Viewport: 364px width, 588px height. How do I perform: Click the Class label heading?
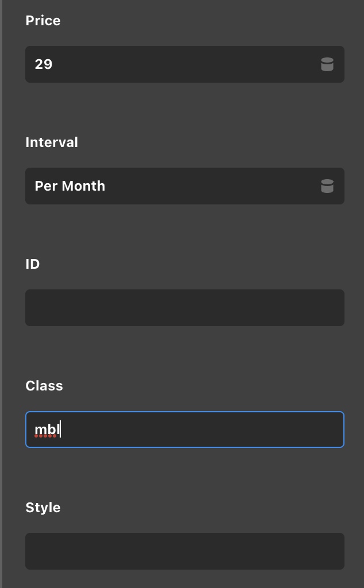(44, 386)
